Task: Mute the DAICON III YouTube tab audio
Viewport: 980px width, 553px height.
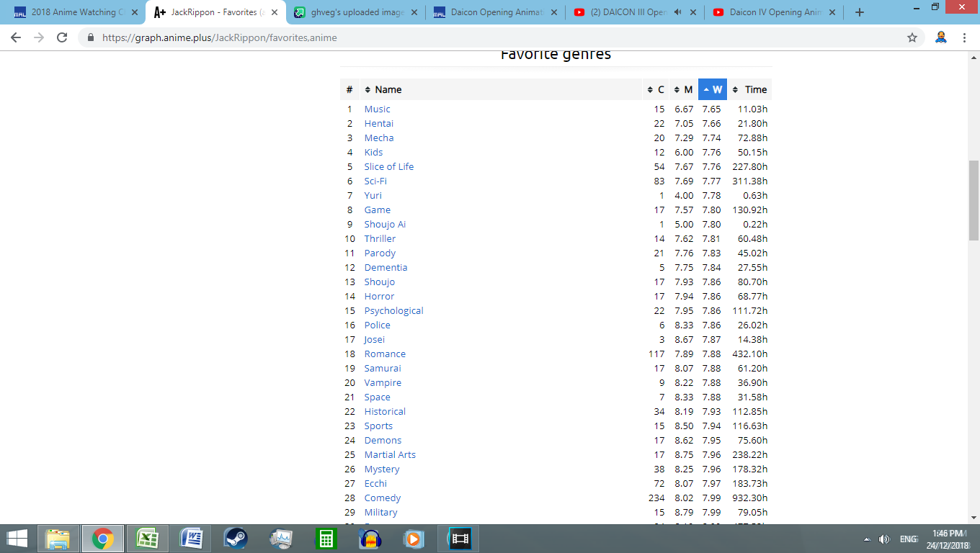Action: pos(677,12)
